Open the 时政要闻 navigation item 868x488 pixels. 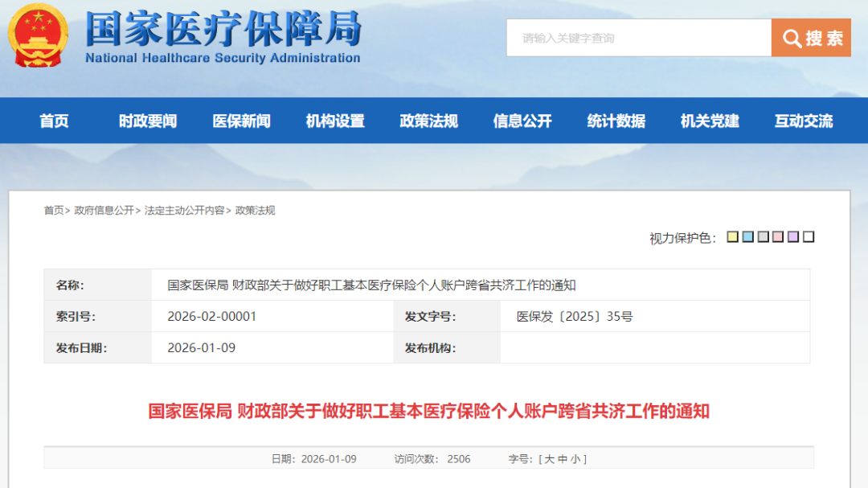[x=148, y=121]
